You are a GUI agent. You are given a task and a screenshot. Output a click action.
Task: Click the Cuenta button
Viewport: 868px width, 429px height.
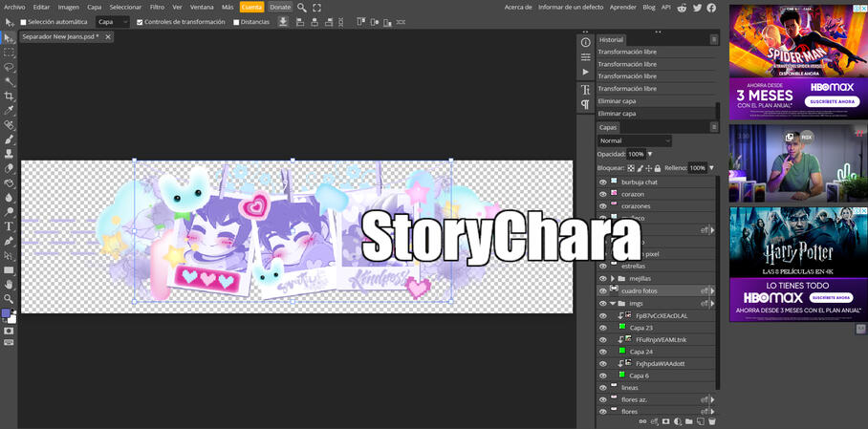[x=251, y=7]
